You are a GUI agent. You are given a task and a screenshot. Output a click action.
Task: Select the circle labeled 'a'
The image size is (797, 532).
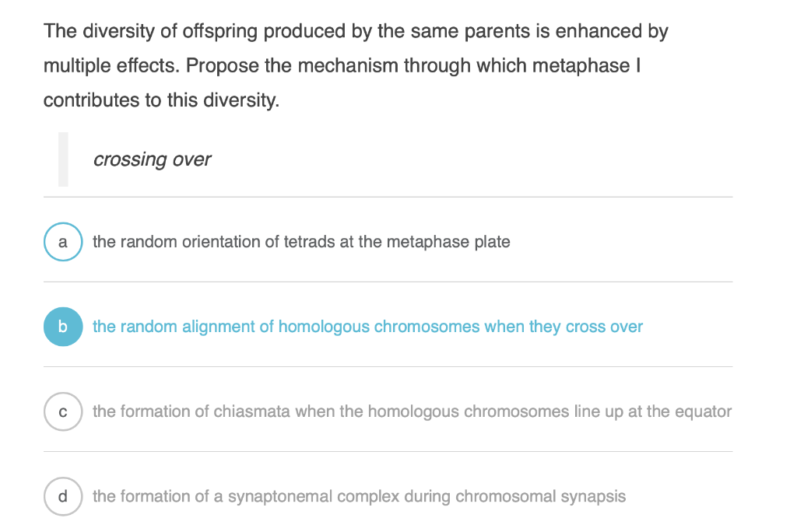point(63,242)
